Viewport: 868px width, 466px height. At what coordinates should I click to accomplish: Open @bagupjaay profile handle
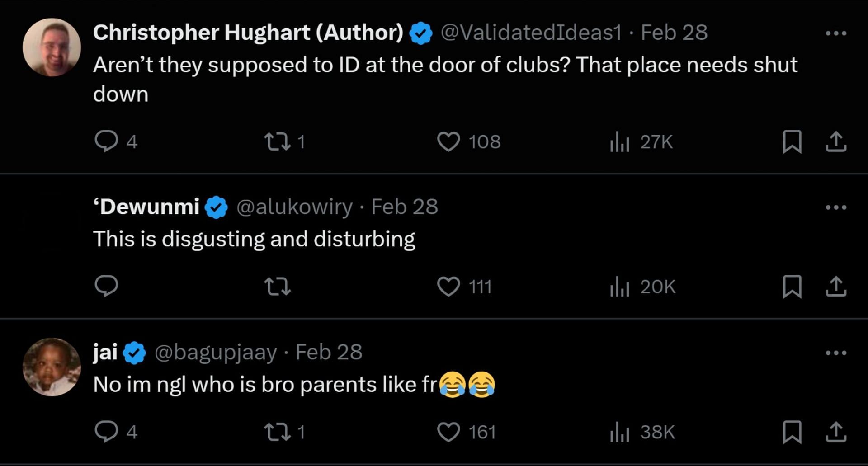[216, 353]
